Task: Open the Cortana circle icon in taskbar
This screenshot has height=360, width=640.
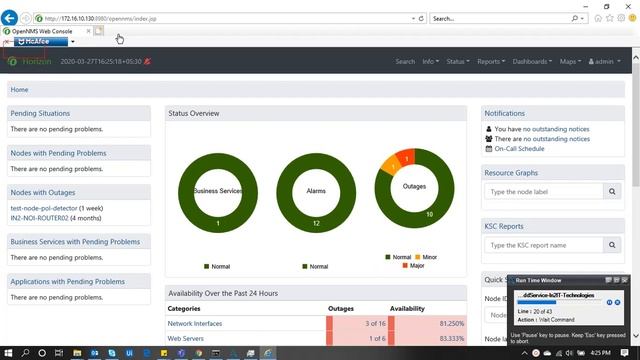Action: click(42, 353)
